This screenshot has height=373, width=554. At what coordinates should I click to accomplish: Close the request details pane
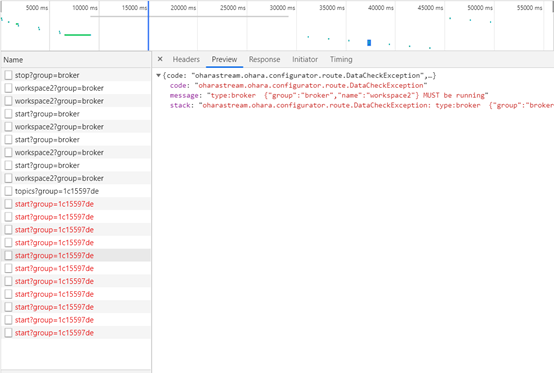pyautogui.click(x=160, y=59)
